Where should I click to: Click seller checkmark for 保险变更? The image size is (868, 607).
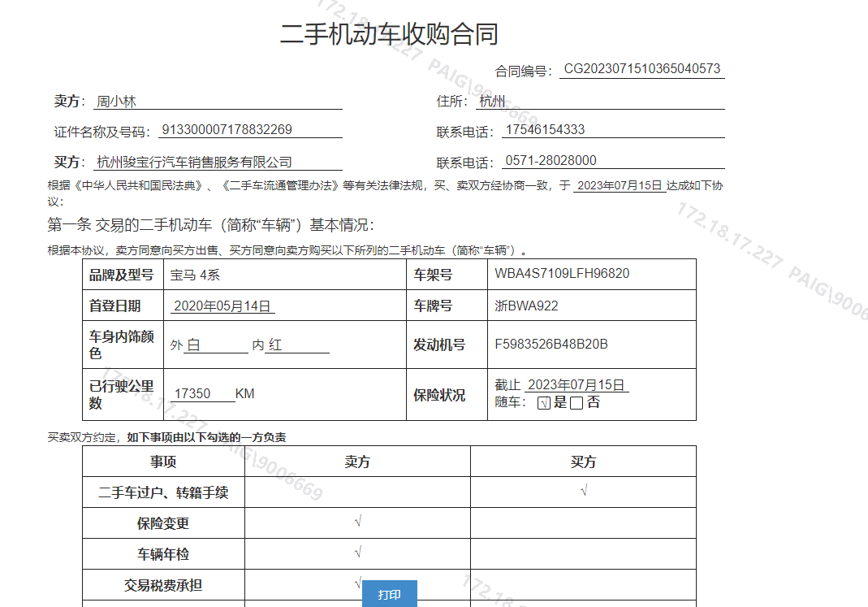point(357,522)
